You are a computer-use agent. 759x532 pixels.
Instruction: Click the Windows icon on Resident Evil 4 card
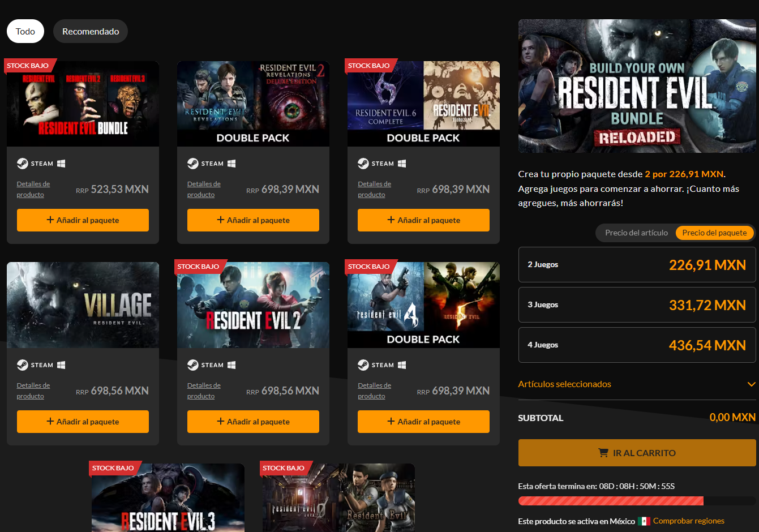[x=402, y=365]
